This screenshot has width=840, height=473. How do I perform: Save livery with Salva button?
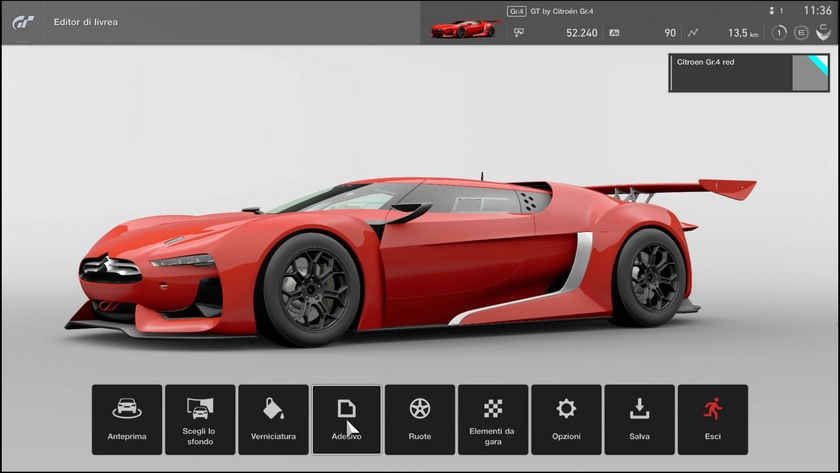640,419
